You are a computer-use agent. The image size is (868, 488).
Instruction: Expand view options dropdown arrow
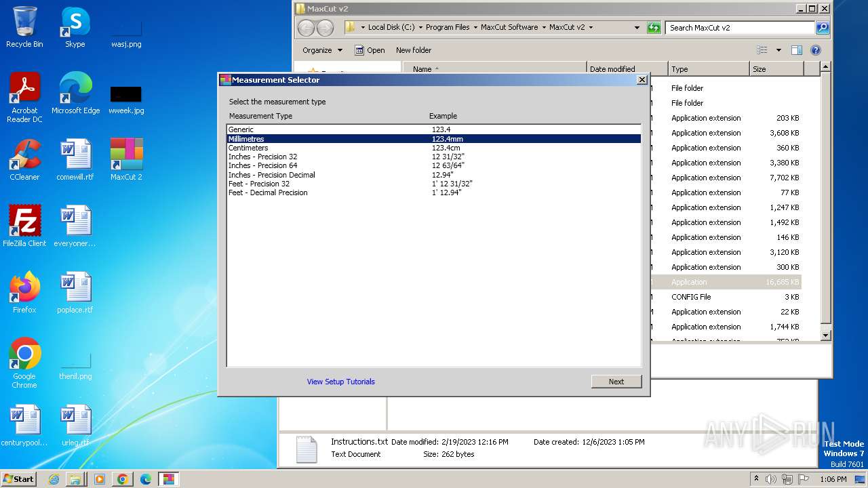[x=778, y=50]
